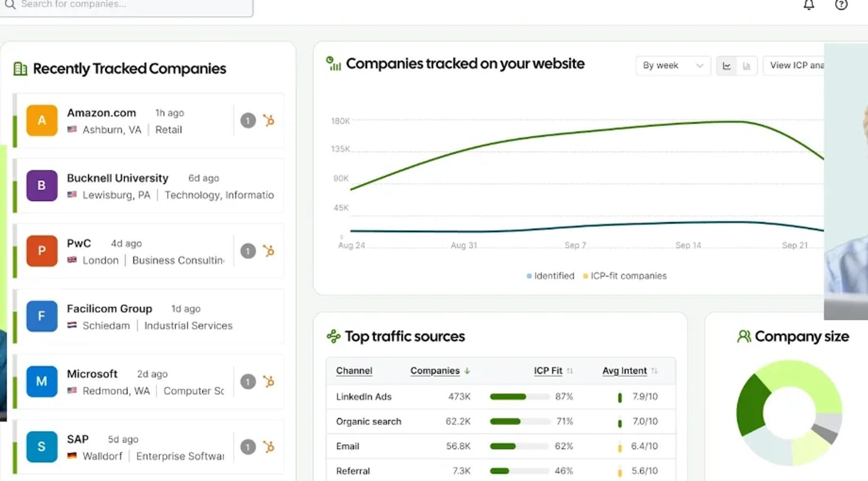Screen dimensions: 868x481
Task: Toggle ICP-fit companies series in legend
Action: tap(624, 275)
